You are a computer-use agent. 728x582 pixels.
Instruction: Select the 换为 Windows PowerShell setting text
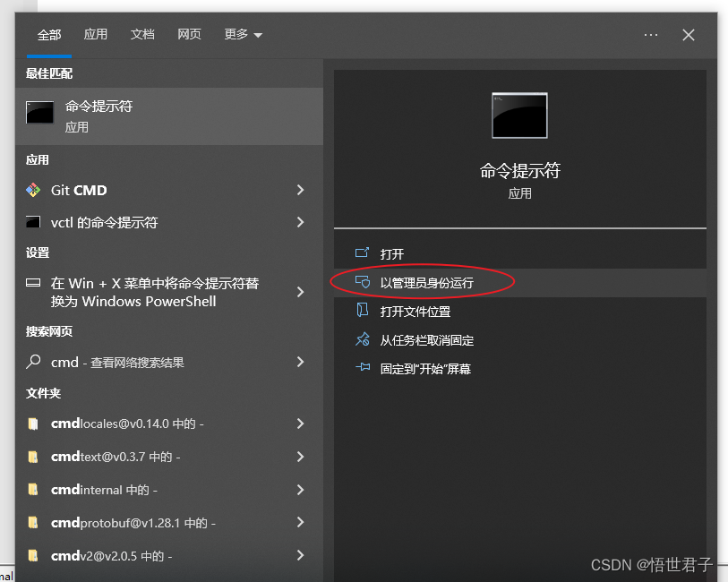pyautogui.click(x=133, y=302)
